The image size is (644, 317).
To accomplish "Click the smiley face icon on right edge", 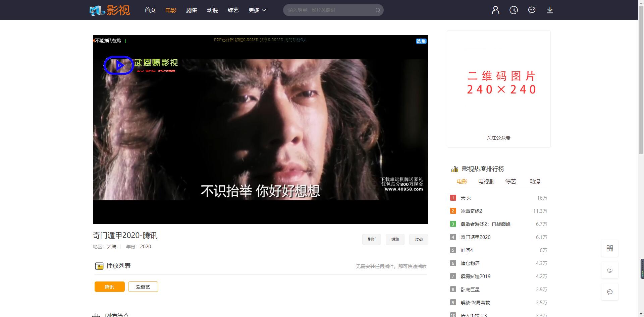I will point(610,270).
